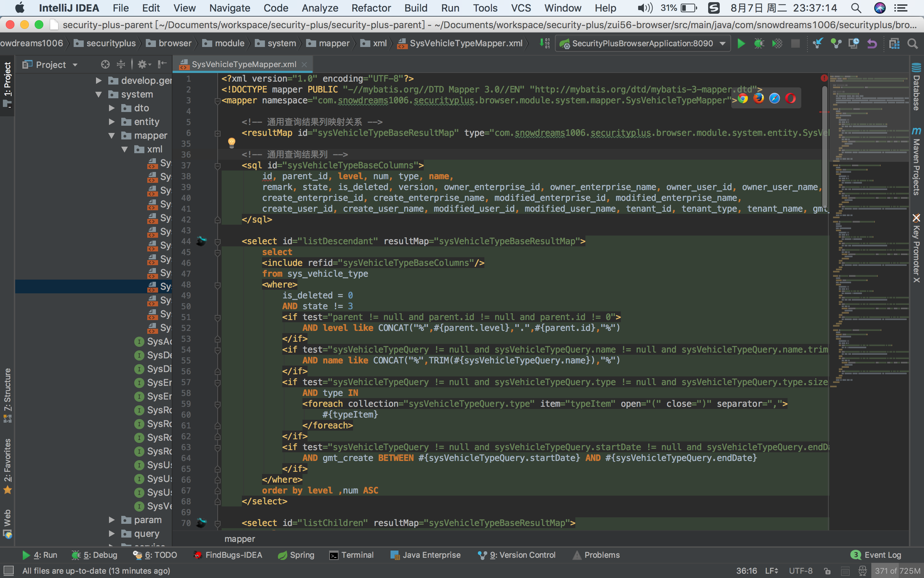Open Project panel settings gear
Screen dimensions: 924x578
(x=144, y=64)
